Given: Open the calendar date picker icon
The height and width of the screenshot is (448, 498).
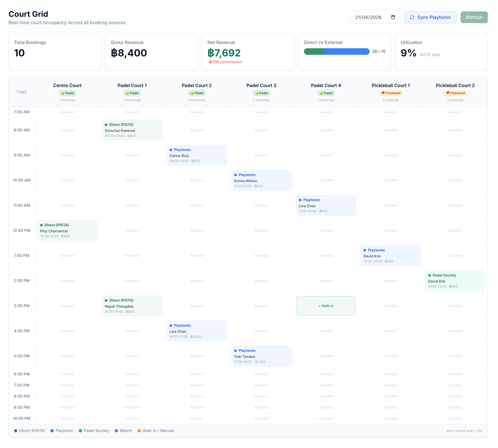Looking at the screenshot, I should click(x=393, y=17).
